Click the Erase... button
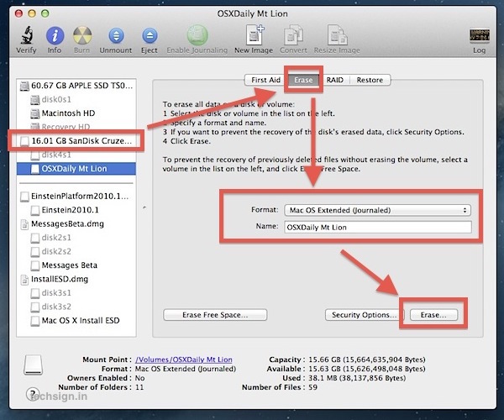 (433, 315)
